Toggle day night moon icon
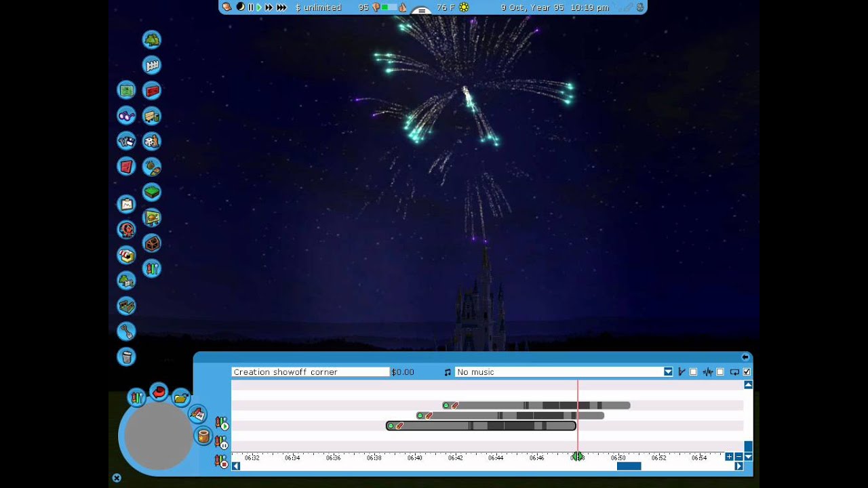Viewport: 868px width, 488px height. click(240, 7)
